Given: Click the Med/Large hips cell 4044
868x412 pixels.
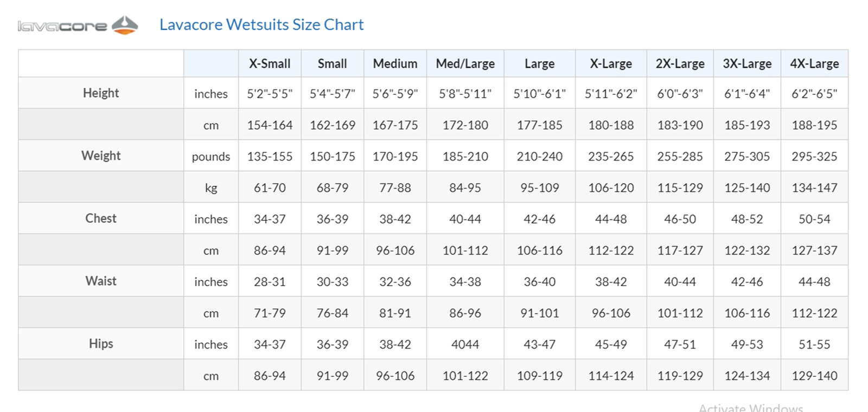Looking at the screenshot, I should (465, 344).
